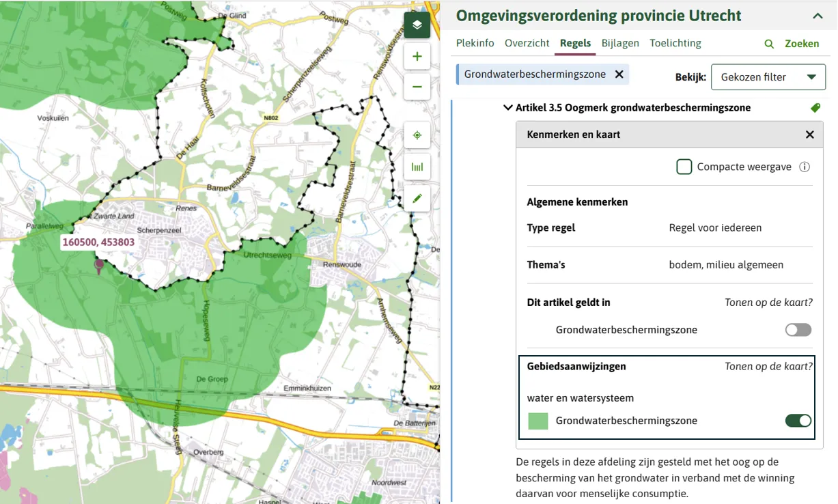Enable the Compacte weergave checkbox

pos(684,167)
